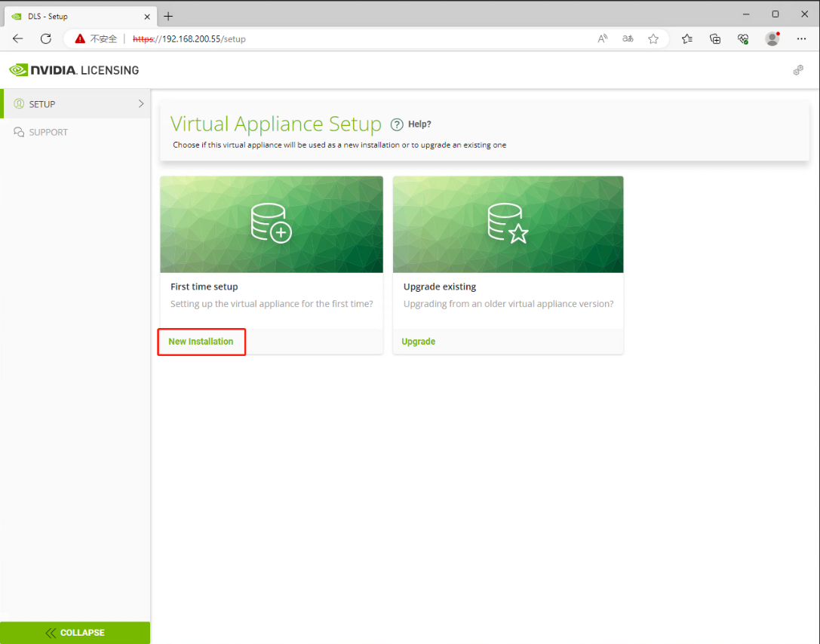Expand the SETUP sidebar chevron

click(x=141, y=104)
